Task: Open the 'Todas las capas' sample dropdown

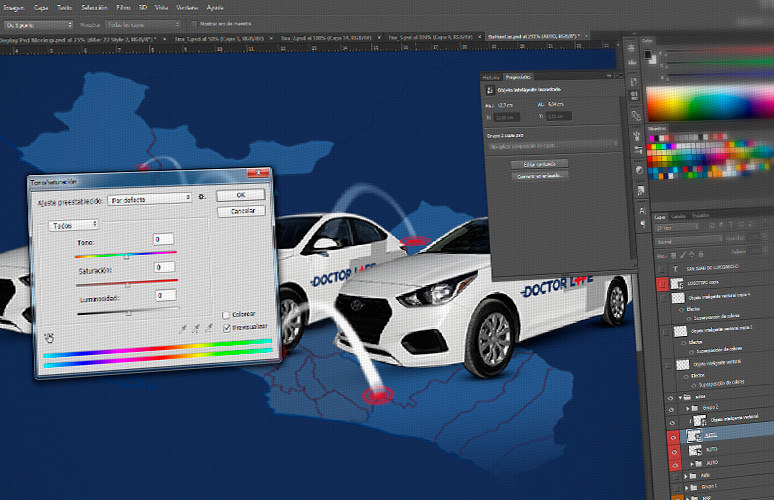Action: (x=143, y=25)
